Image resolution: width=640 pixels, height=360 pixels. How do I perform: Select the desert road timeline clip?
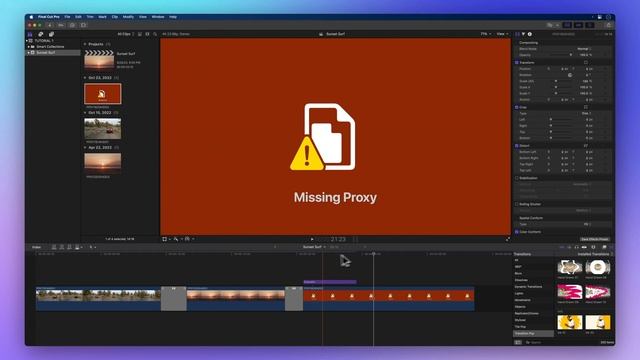(98, 299)
